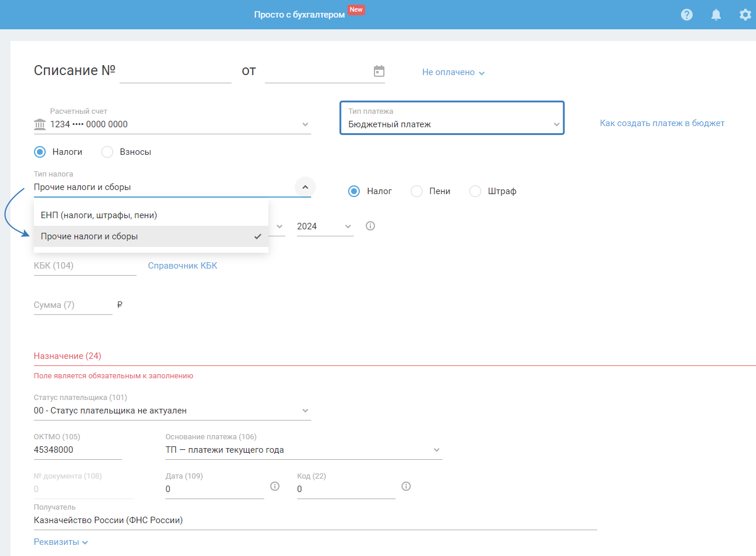
Task: Choose Прочие налоги и сборы option
Action: pos(90,236)
